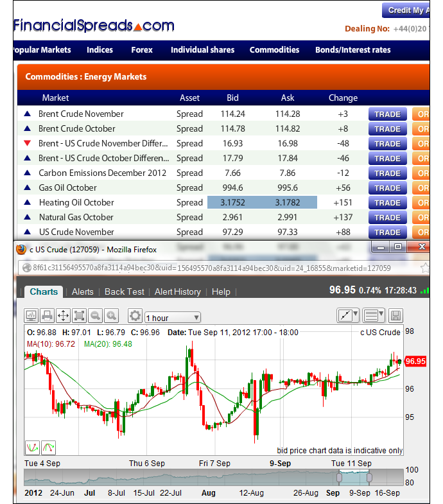Zoom out with the minus magnifier

[95, 316]
